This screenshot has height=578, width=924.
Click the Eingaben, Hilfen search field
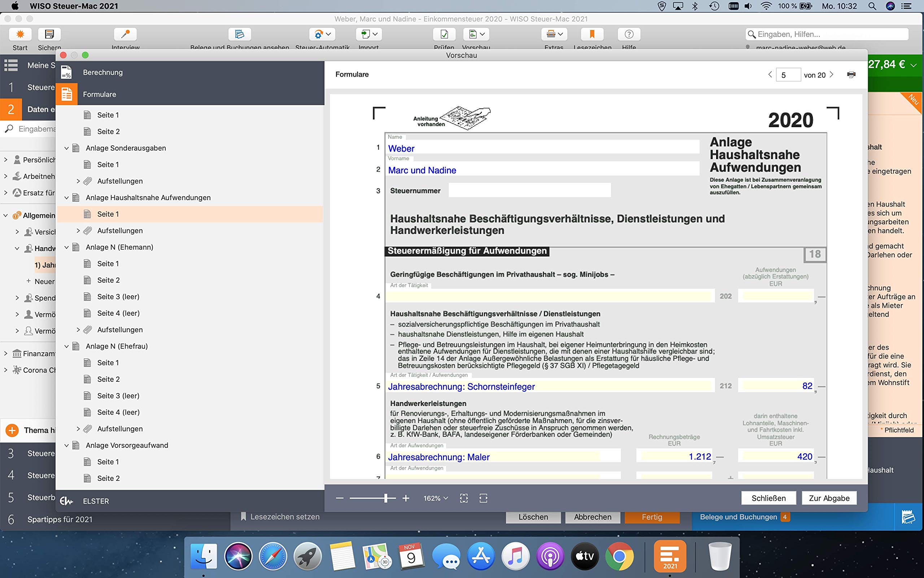(x=827, y=34)
